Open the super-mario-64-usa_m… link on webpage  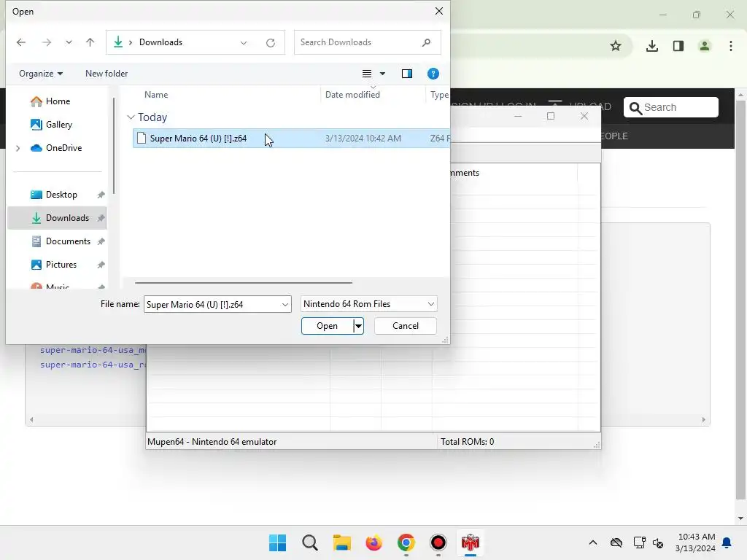click(x=93, y=350)
